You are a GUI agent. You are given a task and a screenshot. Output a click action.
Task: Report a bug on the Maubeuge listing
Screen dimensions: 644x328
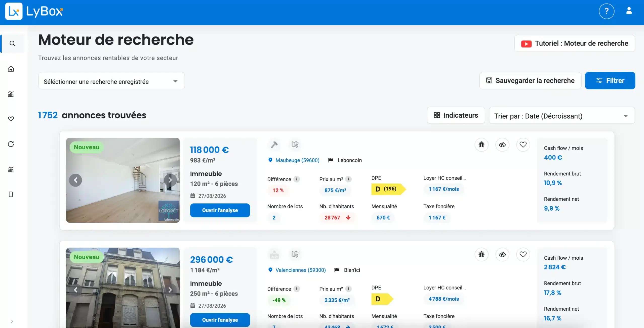tap(481, 145)
